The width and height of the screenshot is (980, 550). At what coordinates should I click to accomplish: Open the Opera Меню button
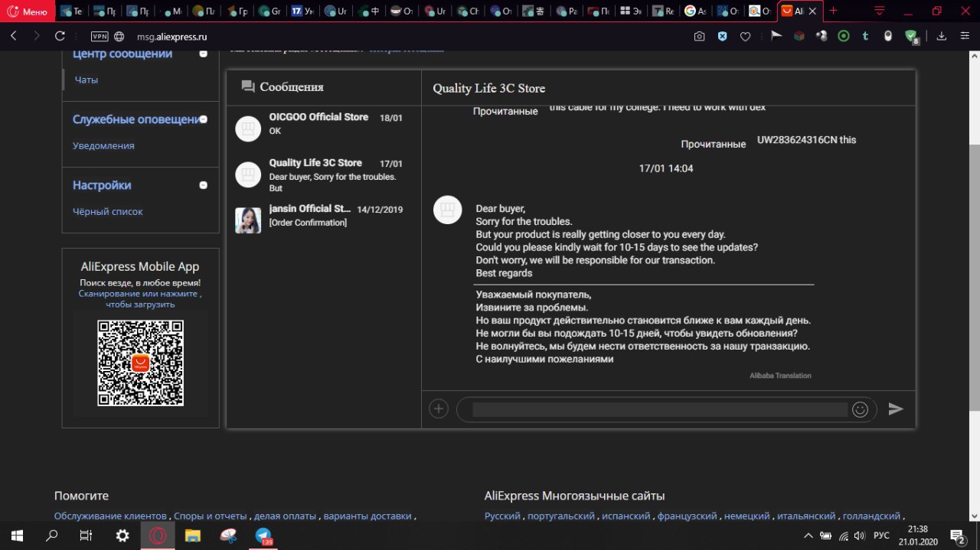click(x=28, y=11)
